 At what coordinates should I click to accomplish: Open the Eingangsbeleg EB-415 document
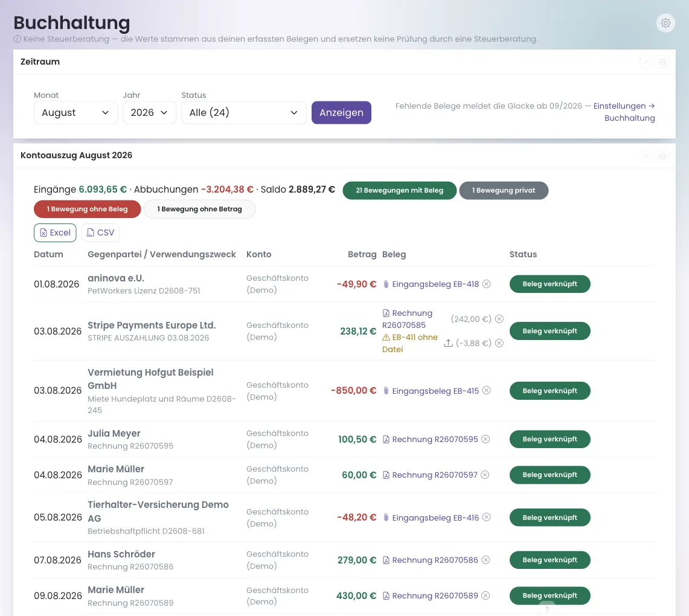[x=435, y=391]
